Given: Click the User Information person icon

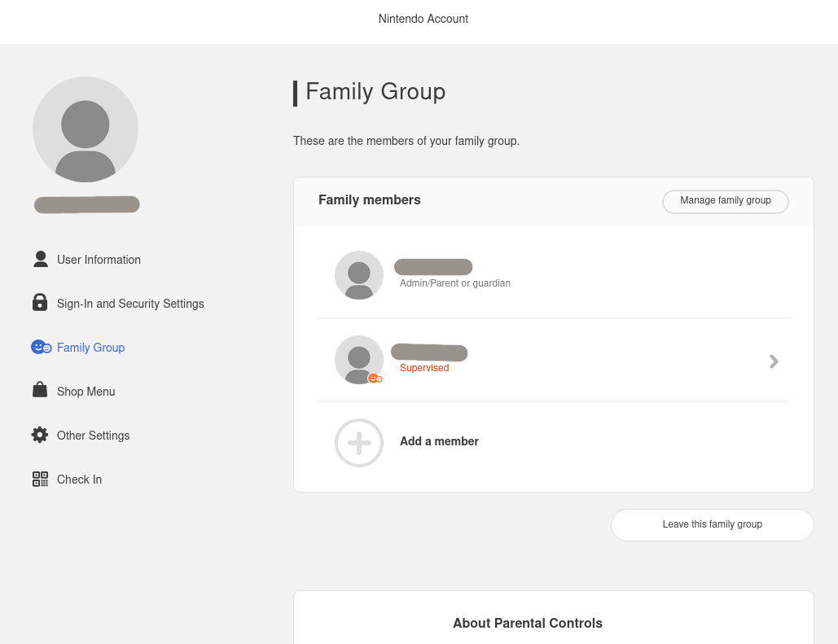Looking at the screenshot, I should click(41, 259).
